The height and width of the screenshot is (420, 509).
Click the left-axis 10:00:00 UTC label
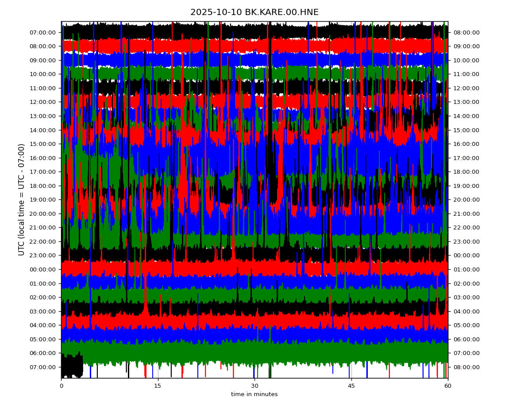43,74
